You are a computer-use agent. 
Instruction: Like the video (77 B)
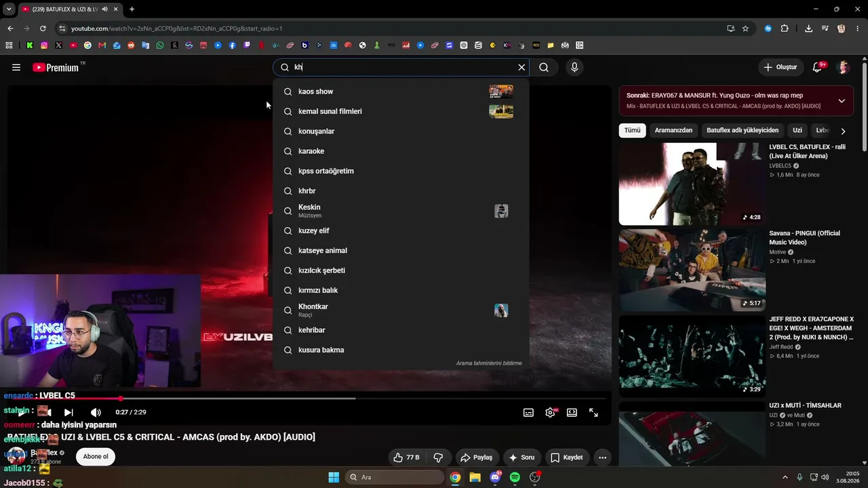[406, 457]
